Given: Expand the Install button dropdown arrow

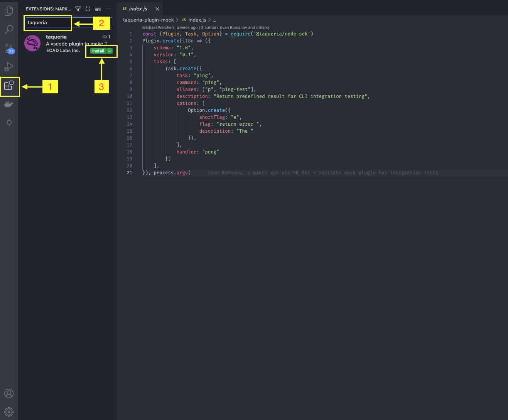Looking at the screenshot, I should tap(110, 51).
